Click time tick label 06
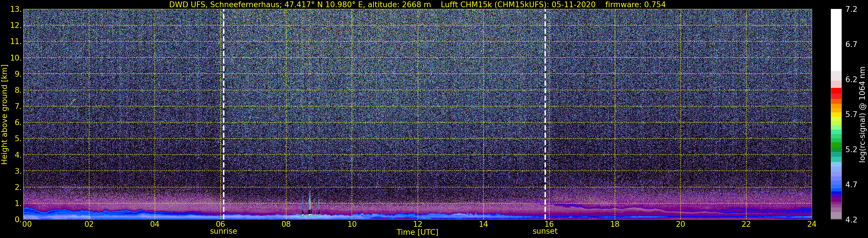Image resolution: width=868 pixels, height=238 pixels. click(x=220, y=224)
